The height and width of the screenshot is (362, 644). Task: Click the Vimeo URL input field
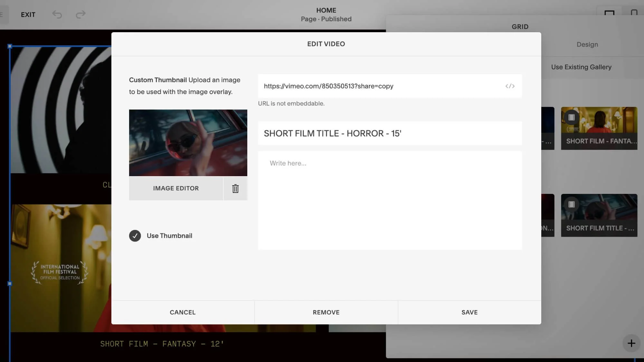pyautogui.click(x=380, y=86)
